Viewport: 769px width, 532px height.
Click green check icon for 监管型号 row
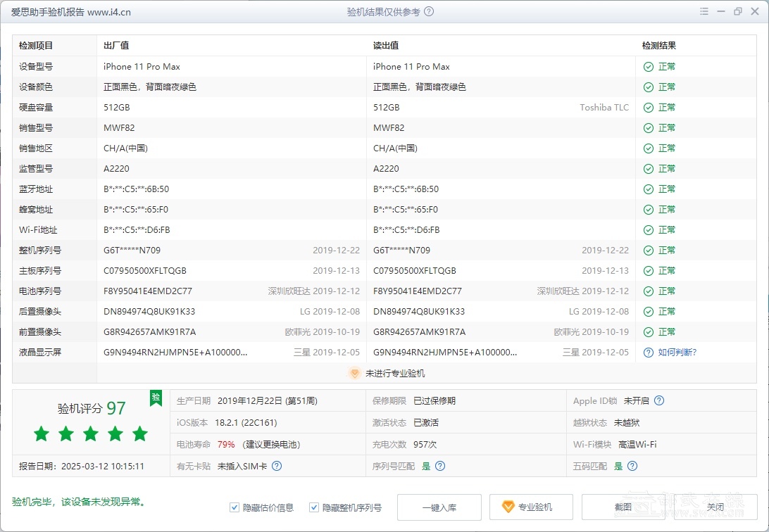point(649,169)
